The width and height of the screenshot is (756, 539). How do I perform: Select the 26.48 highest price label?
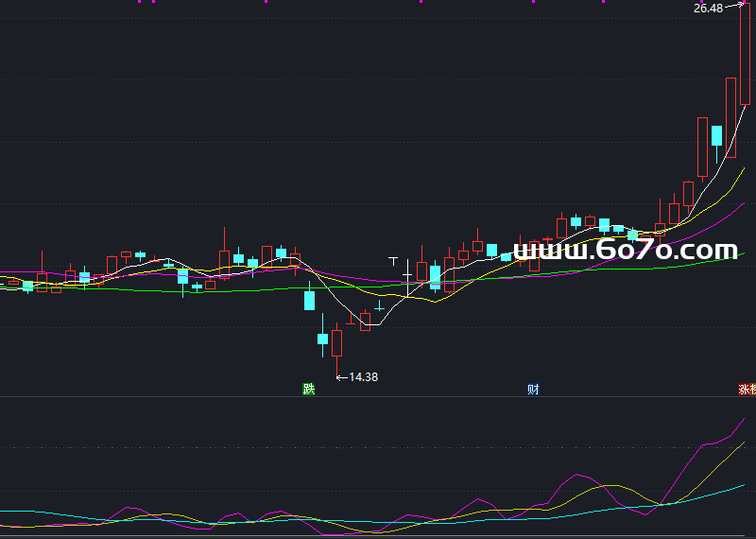tap(708, 9)
